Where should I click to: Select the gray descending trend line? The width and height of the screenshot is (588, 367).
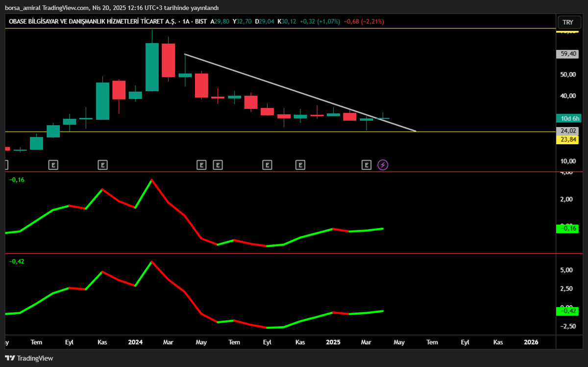pyautogui.click(x=300, y=92)
